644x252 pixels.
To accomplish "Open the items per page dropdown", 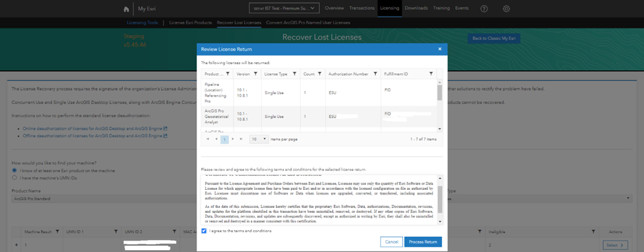I will point(259,139).
